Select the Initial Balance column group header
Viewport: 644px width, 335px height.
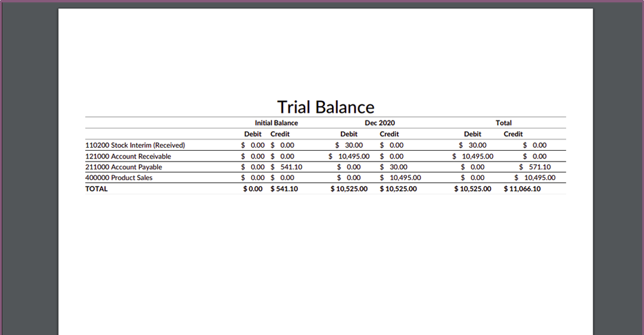tap(276, 123)
